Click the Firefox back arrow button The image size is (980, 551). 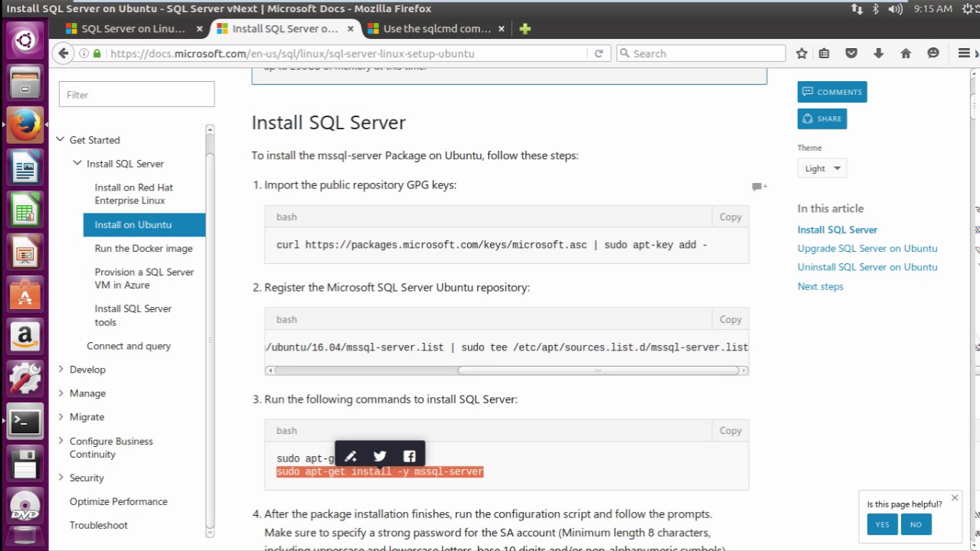click(x=64, y=54)
